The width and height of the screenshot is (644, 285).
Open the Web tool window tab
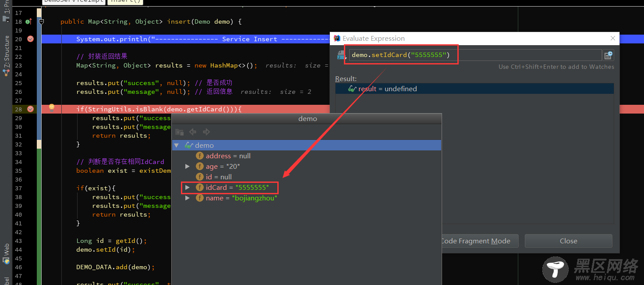pos(6,253)
